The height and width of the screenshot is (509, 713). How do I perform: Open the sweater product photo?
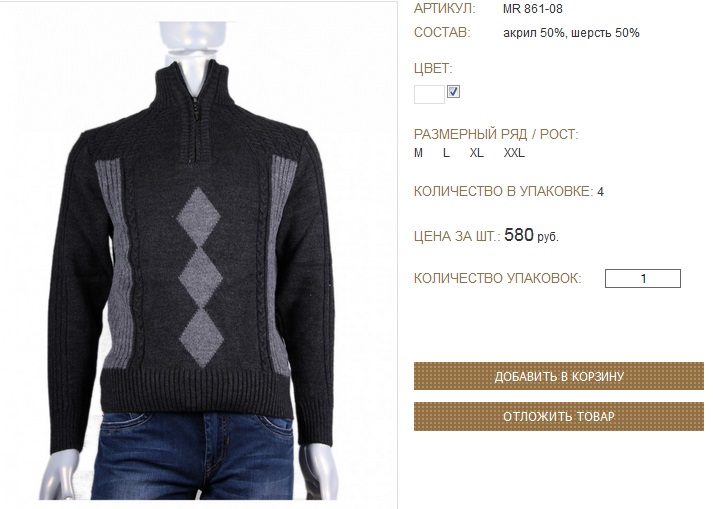(199, 255)
